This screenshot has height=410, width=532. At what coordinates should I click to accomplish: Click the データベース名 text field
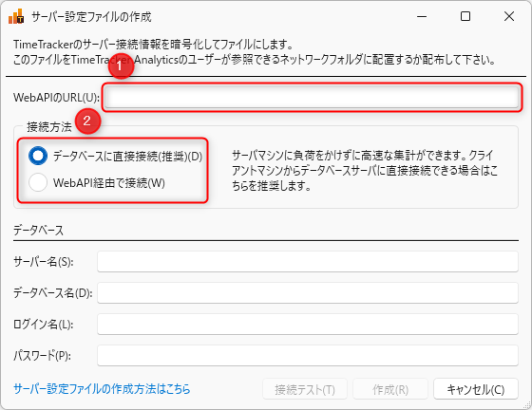tap(308, 292)
